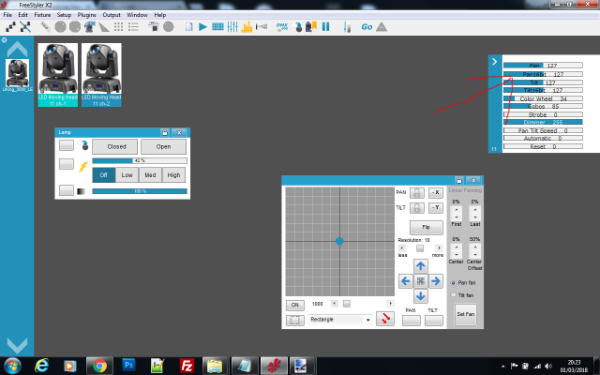Open the Plugins menu
Image resolution: width=600 pixels, height=375 pixels.
(87, 15)
